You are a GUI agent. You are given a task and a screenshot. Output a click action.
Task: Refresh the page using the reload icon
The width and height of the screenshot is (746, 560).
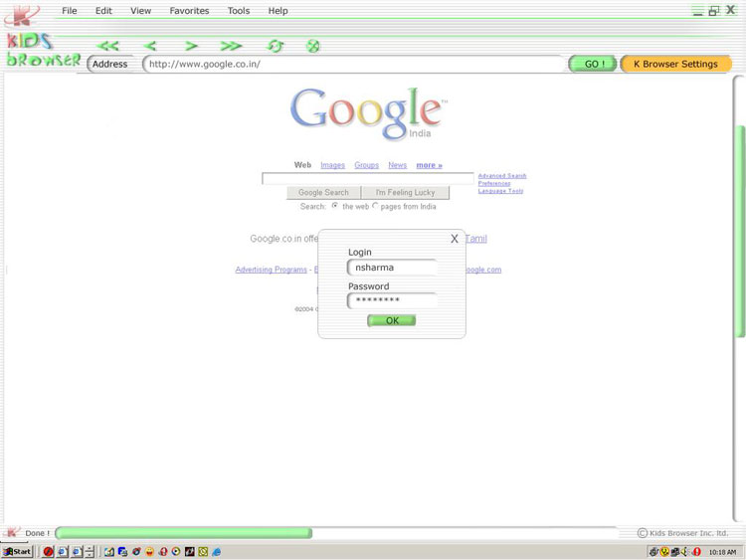click(x=276, y=46)
